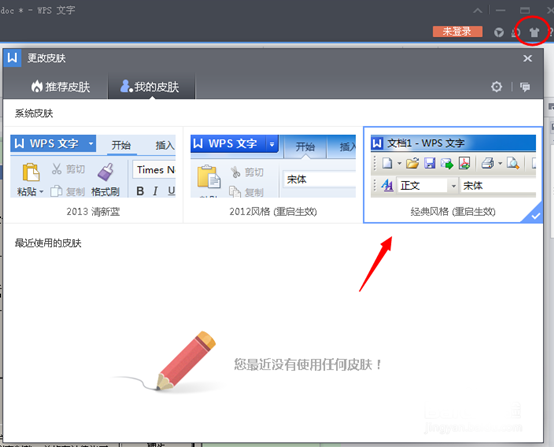Click the open folder icon in classic preview
This screenshot has height=447, width=554.
(412, 163)
